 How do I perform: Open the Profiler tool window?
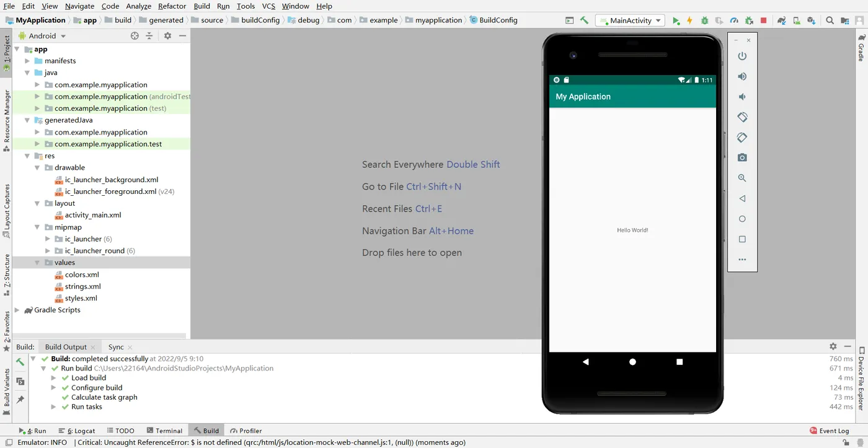click(x=246, y=431)
